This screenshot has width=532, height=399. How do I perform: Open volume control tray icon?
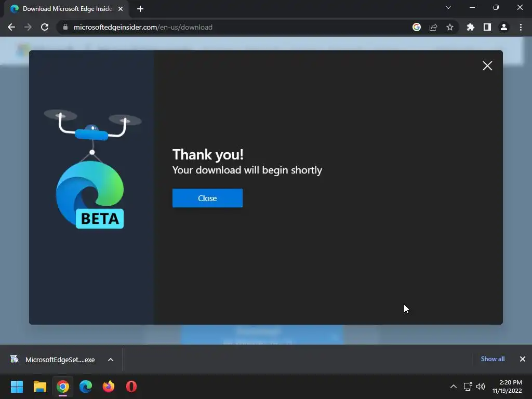481,387
